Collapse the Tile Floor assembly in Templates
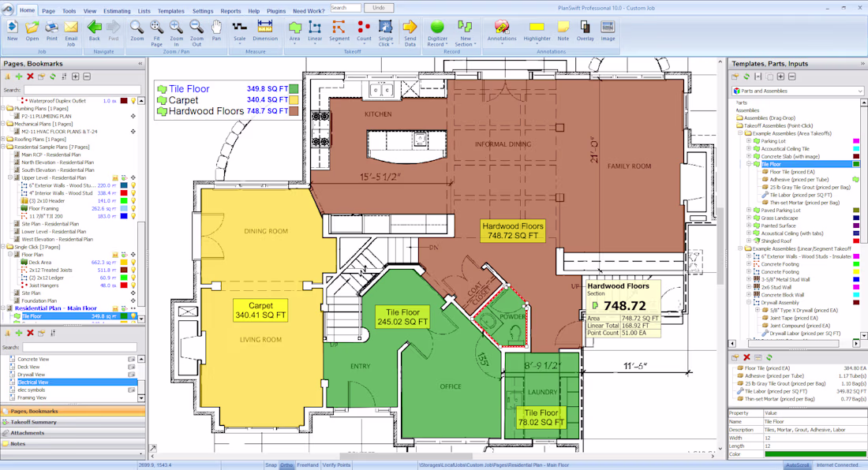The image size is (868, 470). [x=749, y=164]
